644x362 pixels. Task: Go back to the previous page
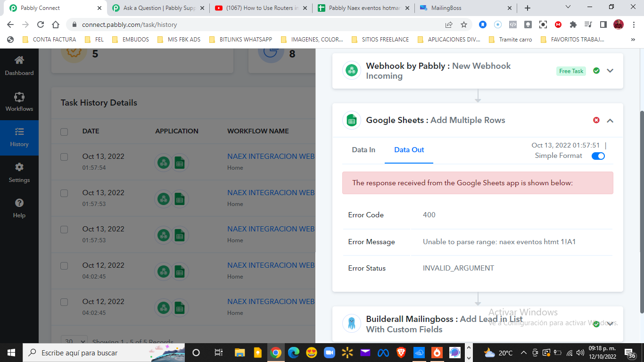(10, 25)
